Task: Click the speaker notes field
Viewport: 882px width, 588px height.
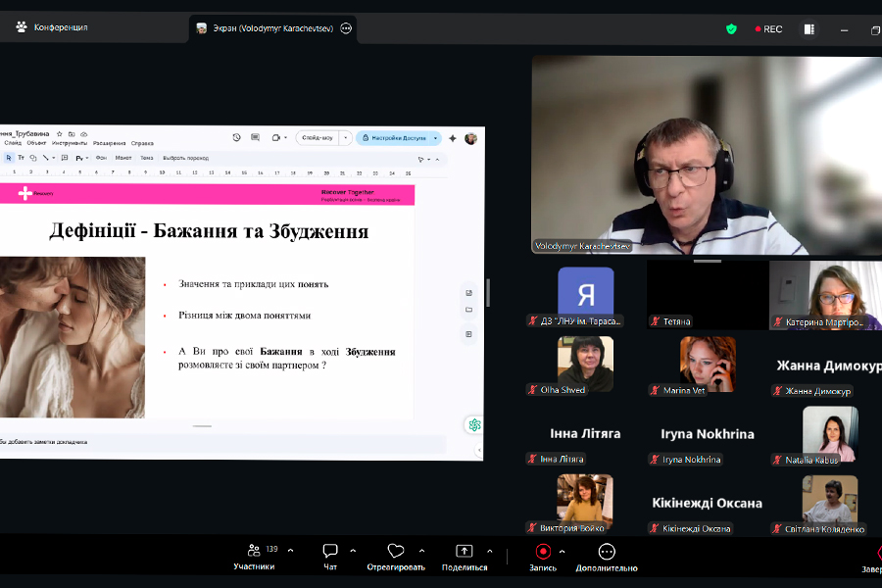Action: pyautogui.click(x=222, y=442)
